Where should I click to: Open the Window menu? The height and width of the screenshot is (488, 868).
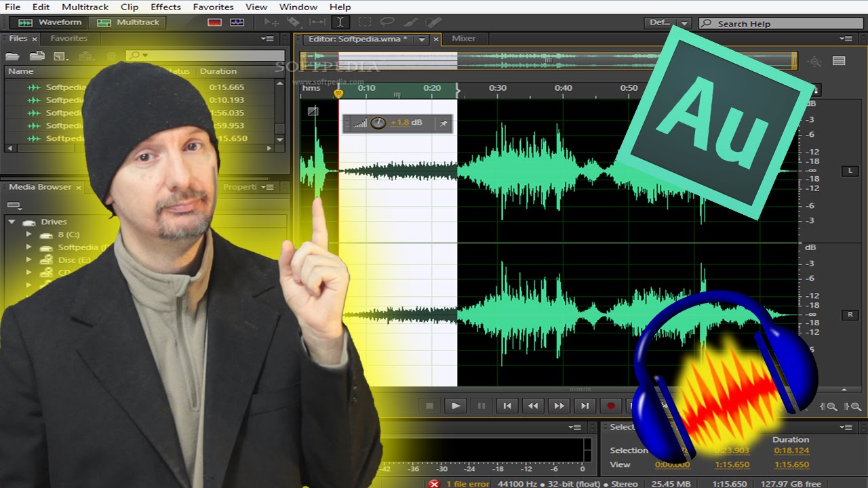point(298,7)
